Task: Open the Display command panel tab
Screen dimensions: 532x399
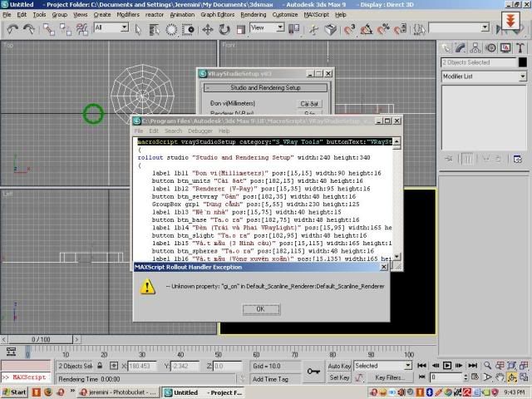Action: click(x=505, y=48)
